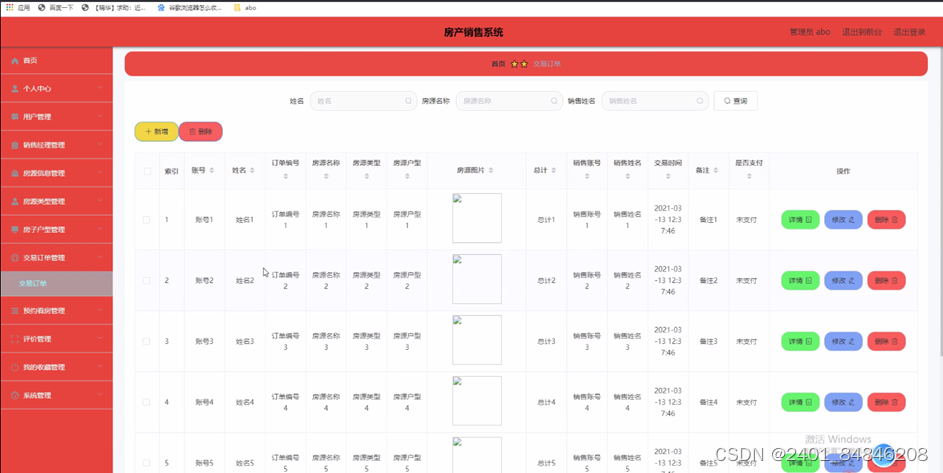Click the search icon in 房源名称 input
This screenshot has height=473, width=943.
554,101
